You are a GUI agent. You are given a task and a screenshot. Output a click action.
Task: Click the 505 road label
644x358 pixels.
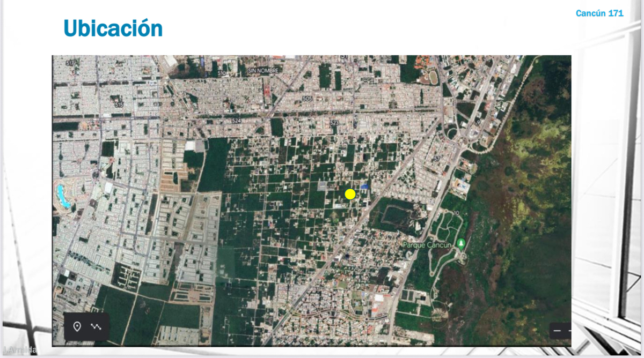coord(307,99)
